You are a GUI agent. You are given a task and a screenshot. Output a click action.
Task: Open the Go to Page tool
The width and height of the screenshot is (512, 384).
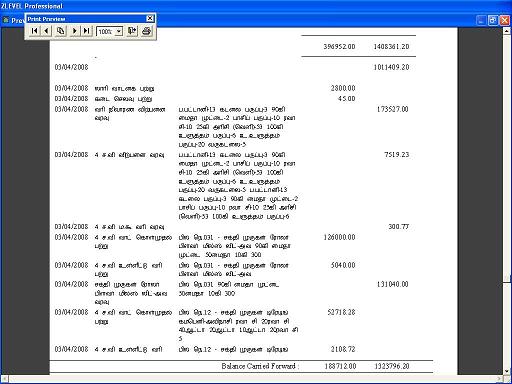(61, 31)
